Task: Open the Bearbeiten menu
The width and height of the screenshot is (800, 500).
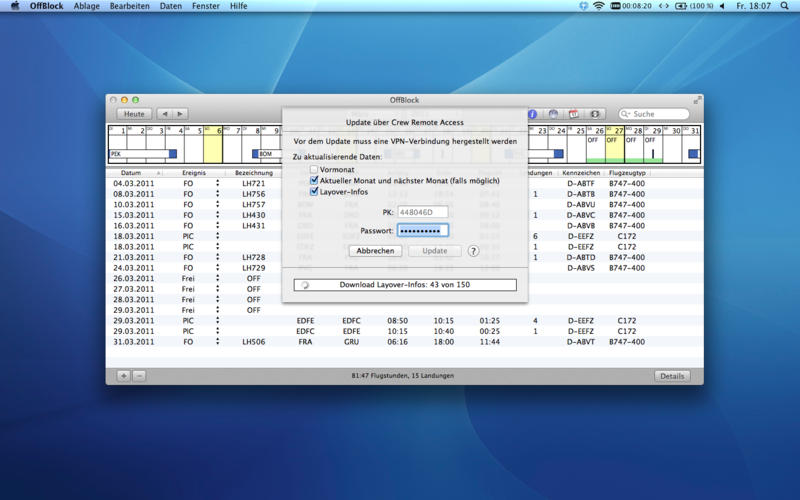Action: [130, 6]
